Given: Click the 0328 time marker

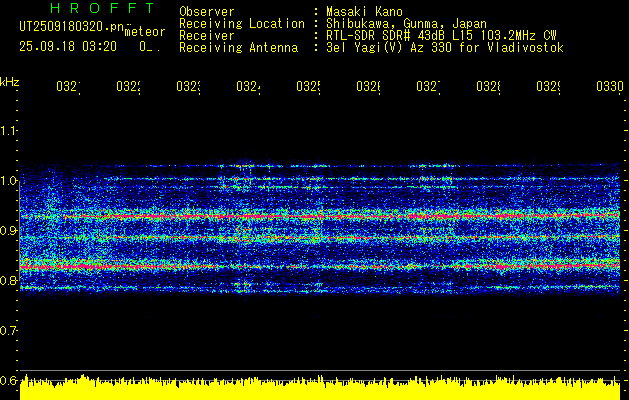Looking at the screenshot, I should tap(489, 86).
